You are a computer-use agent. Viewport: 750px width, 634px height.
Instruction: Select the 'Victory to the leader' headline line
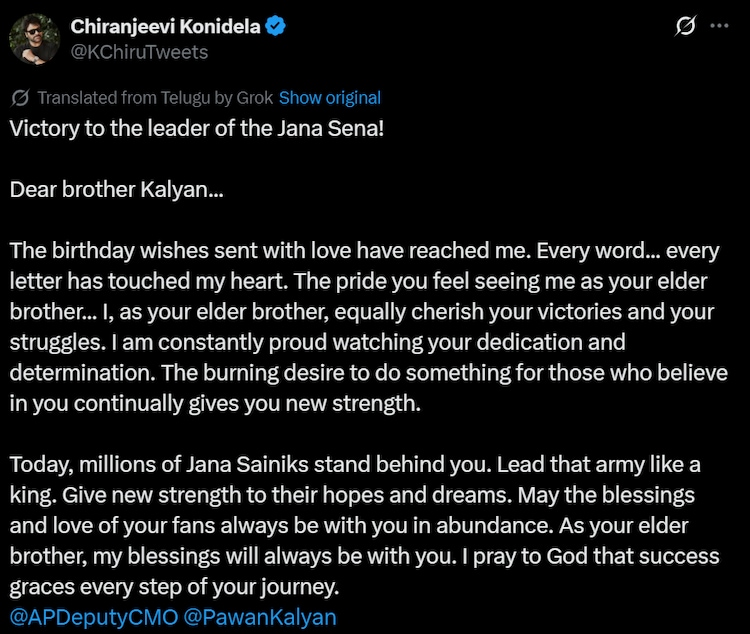tap(197, 128)
